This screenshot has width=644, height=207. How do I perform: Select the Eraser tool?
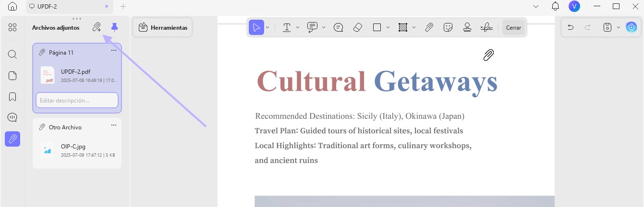point(357,27)
